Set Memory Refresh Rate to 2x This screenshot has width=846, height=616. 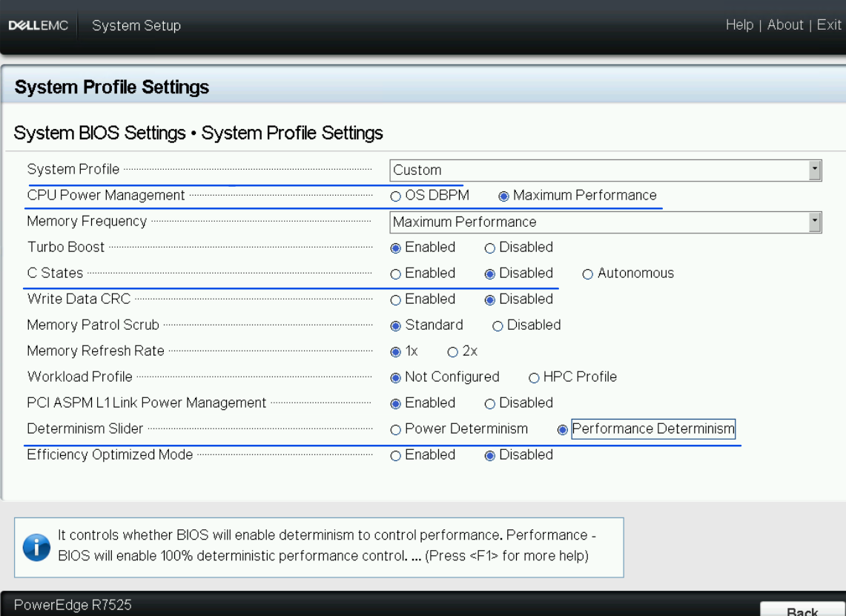coord(452,351)
